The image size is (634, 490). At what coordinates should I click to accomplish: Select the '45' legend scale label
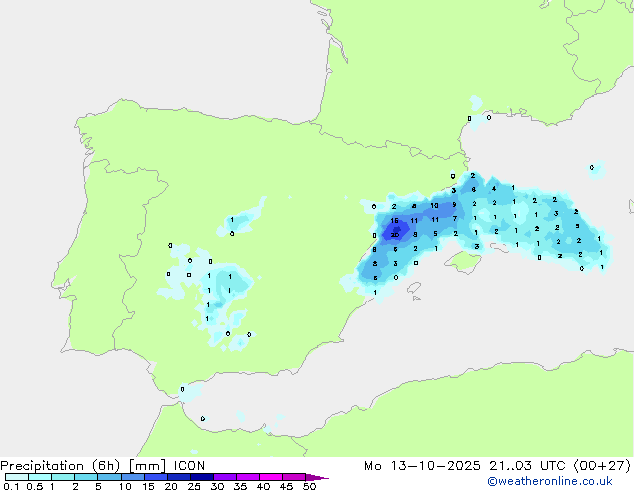(x=286, y=486)
